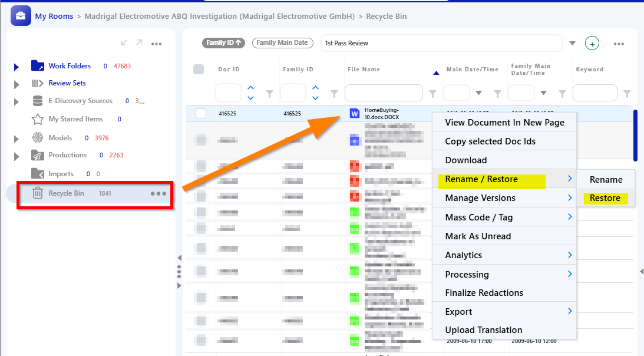The image size is (644, 356).
Task: Click the Family Main Date sort button
Action: pyautogui.click(x=282, y=43)
